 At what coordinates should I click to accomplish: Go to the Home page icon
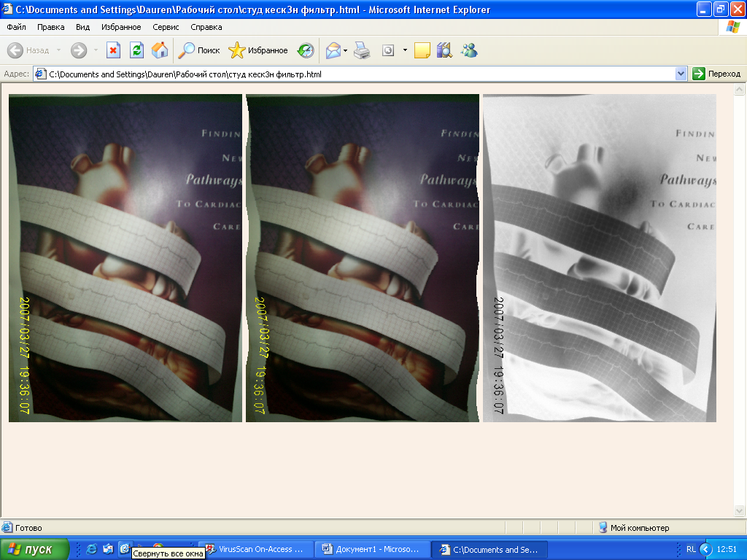pyautogui.click(x=160, y=50)
